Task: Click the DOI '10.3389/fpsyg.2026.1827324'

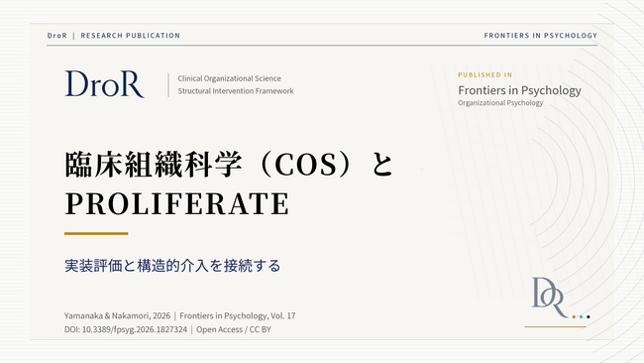Action: point(135,329)
